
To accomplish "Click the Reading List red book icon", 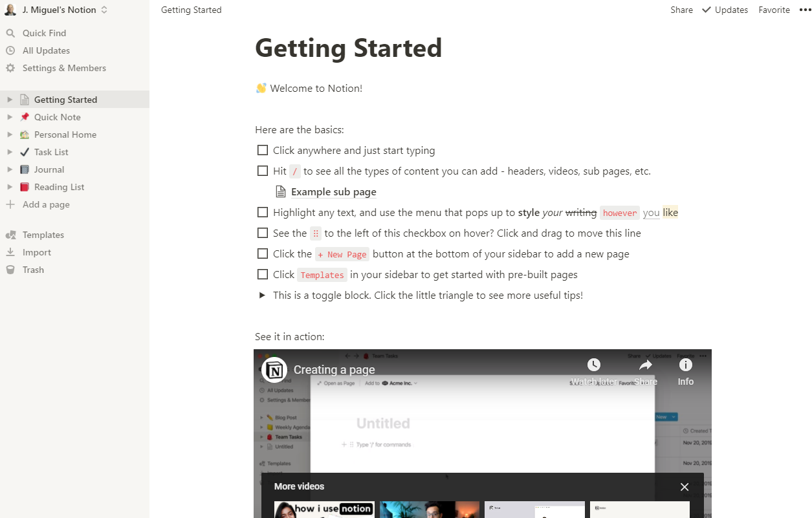I will (x=25, y=187).
